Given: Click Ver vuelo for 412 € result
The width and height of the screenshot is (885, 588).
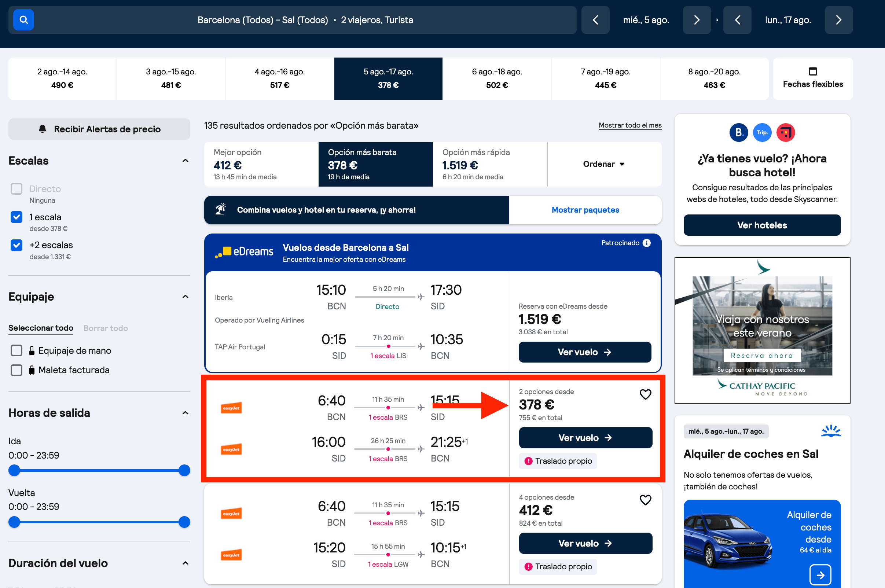Looking at the screenshot, I should point(585,543).
